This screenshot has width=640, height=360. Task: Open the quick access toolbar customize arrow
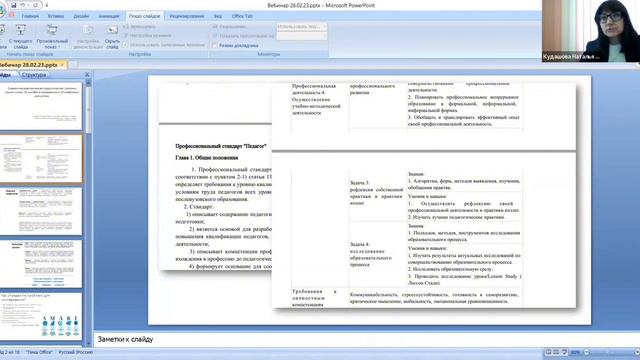point(47,5)
